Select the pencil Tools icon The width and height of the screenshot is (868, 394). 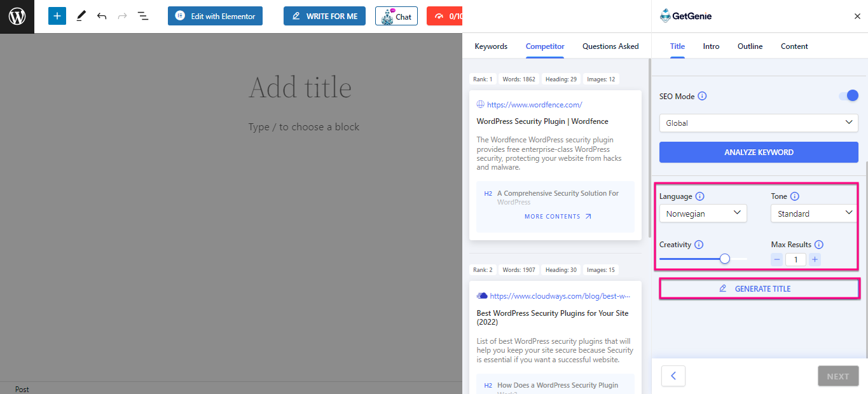[81, 16]
